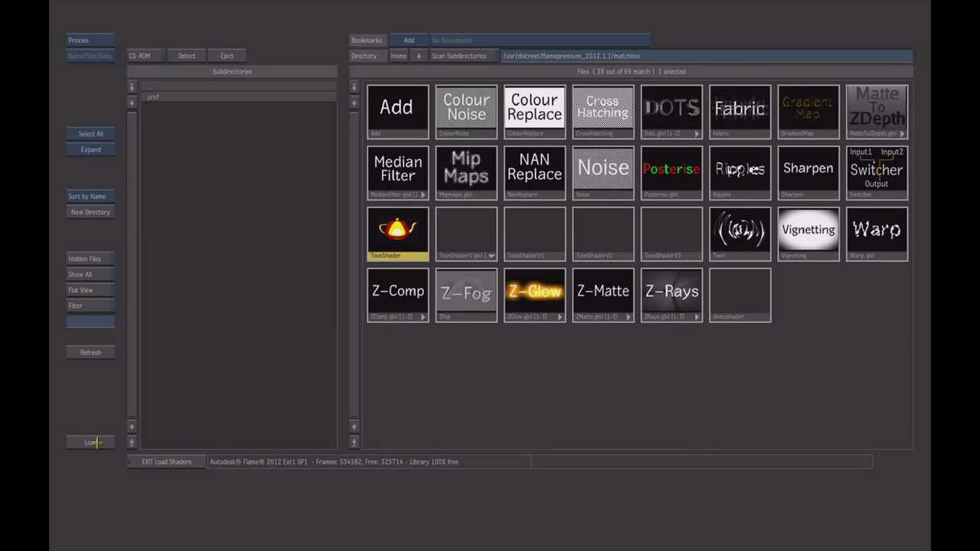Click the up arrow beside the Files grid
980x551 pixels.
point(354,101)
